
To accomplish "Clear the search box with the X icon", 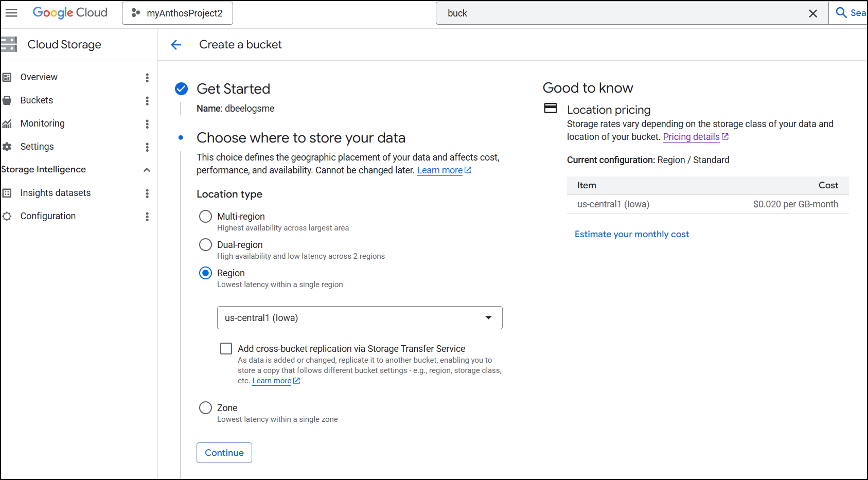I will pos(812,13).
